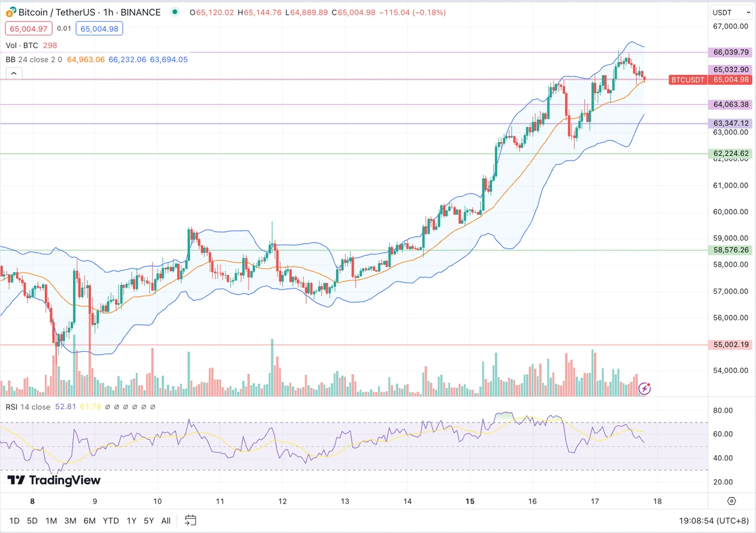Select the 1D time range
The height and width of the screenshot is (533, 756).
[x=15, y=521]
